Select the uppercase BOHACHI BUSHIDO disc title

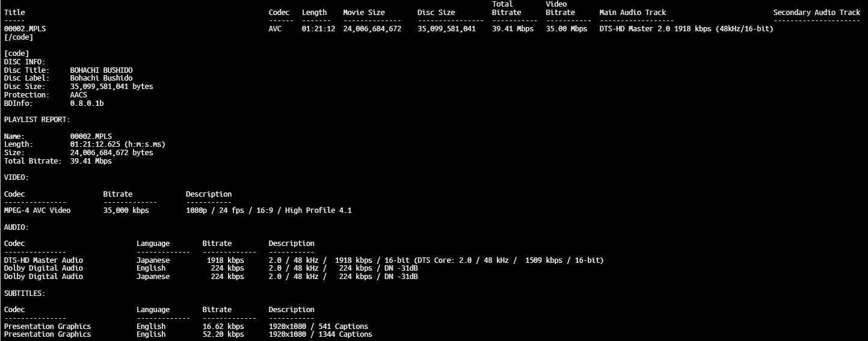(x=101, y=70)
